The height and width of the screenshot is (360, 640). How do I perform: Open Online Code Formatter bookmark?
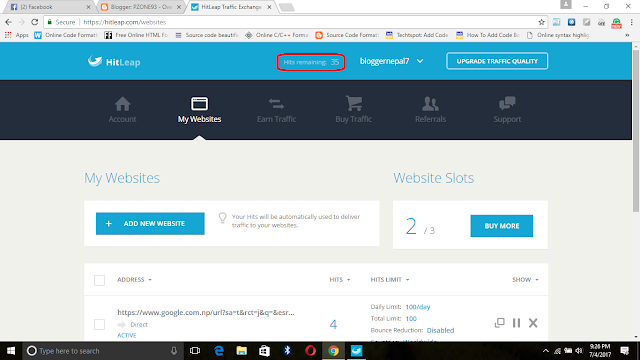[66, 35]
